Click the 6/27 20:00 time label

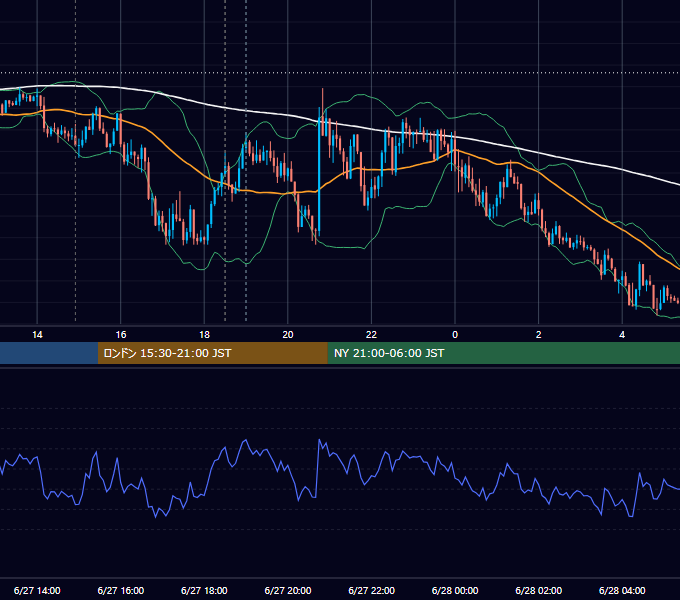pyautogui.click(x=288, y=590)
